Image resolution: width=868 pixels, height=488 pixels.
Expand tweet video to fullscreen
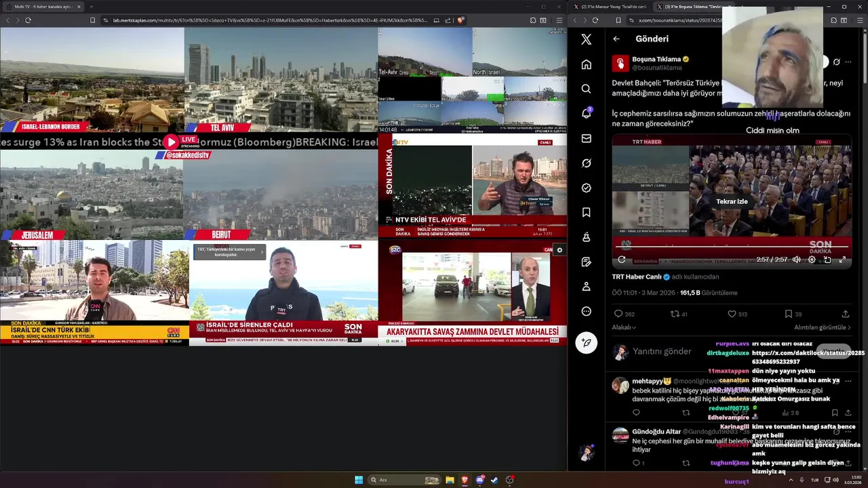coord(842,260)
